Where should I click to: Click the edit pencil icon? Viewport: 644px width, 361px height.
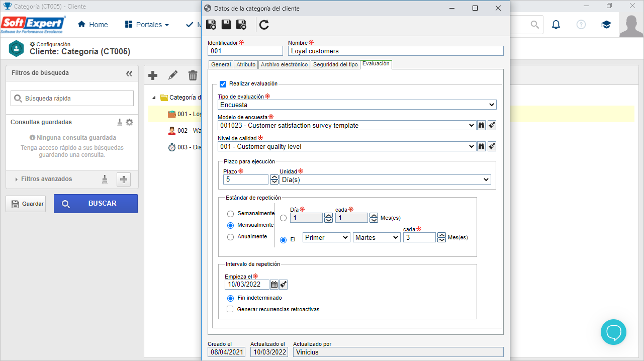tap(173, 75)
